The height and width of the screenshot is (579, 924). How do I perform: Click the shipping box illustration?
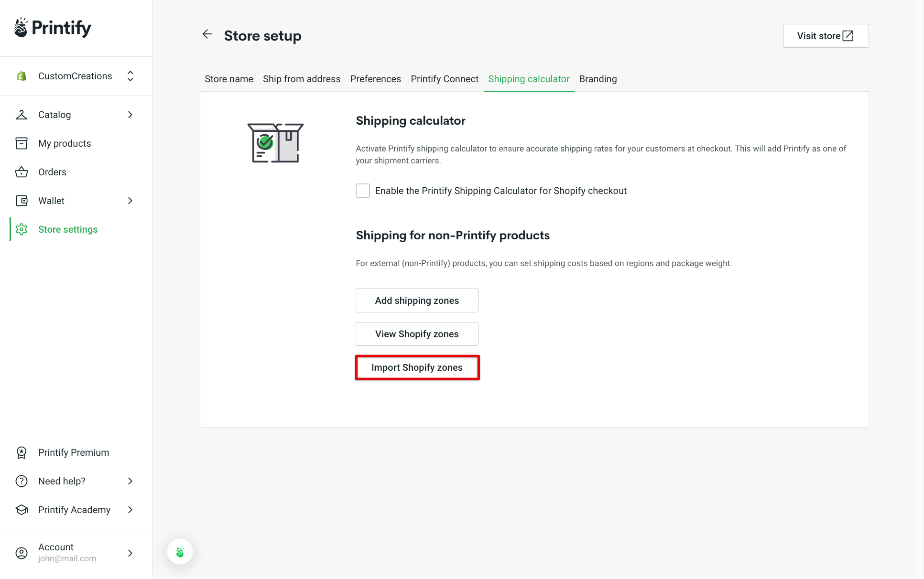click(275, 143)
